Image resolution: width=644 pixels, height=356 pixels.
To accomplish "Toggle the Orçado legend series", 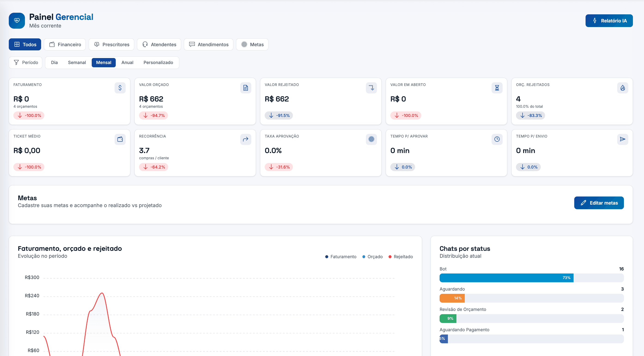I will [373, 257].
